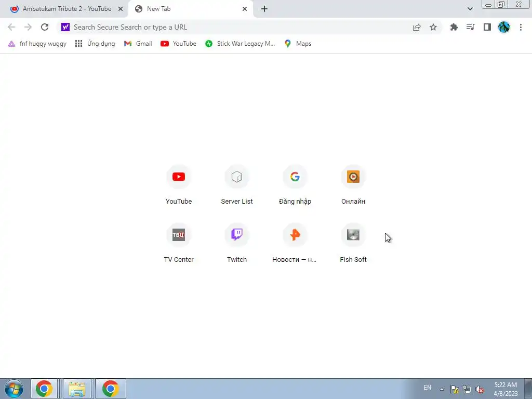Open the Action Center flag icon

[454, 389]
